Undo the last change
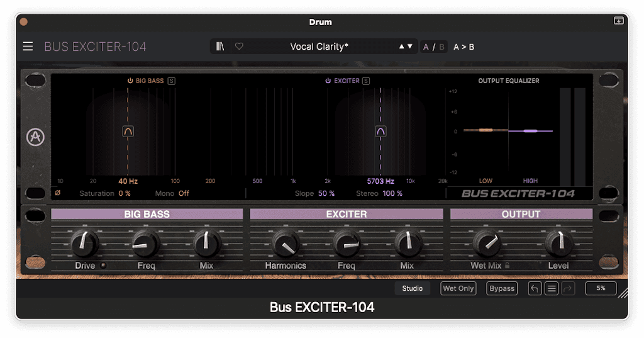The width and height of the screenshot is (644, 338). pos(535,289)
